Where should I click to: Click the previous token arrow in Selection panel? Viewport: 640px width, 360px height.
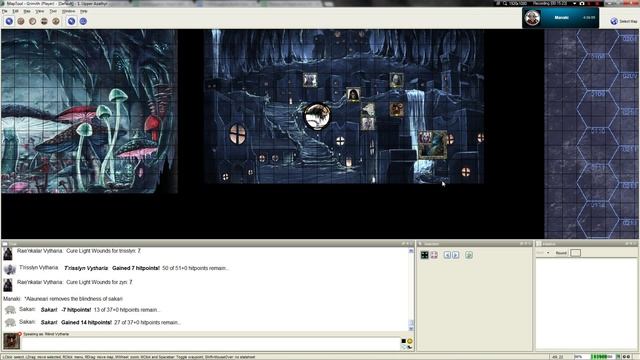447,255
